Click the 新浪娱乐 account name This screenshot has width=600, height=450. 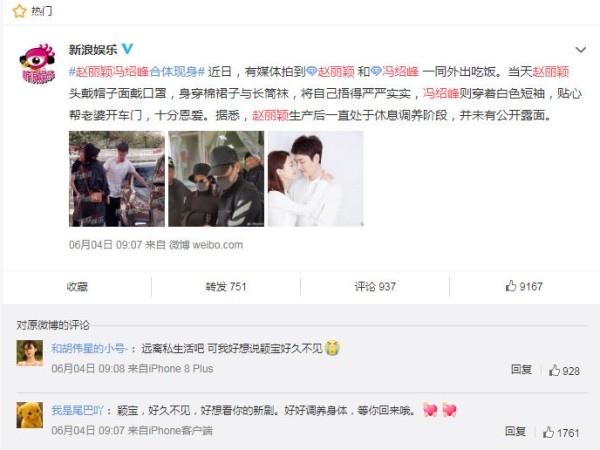(x=93, y=49)
